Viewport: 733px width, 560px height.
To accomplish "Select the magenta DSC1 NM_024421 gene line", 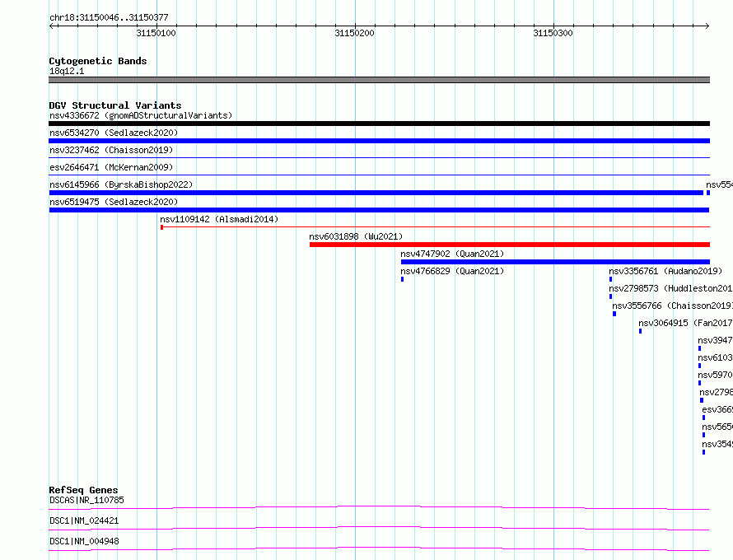I will [379, 528].
